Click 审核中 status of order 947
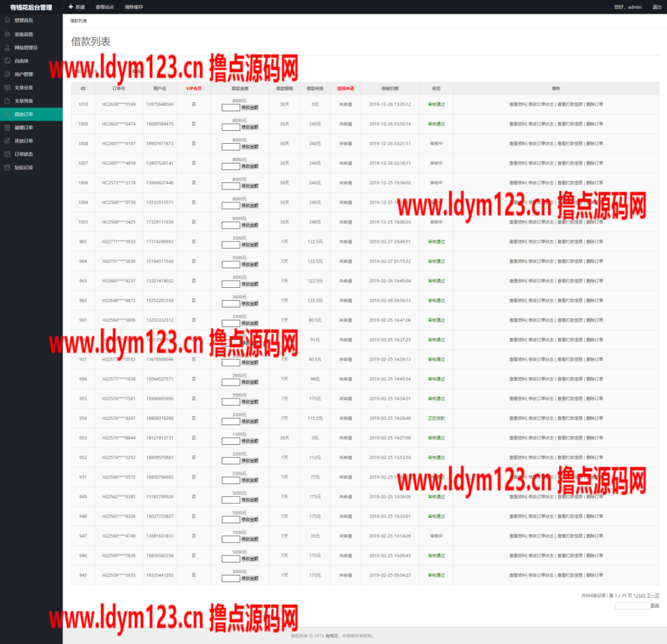The width and height of the screenshot is (667, 644). 436,536
